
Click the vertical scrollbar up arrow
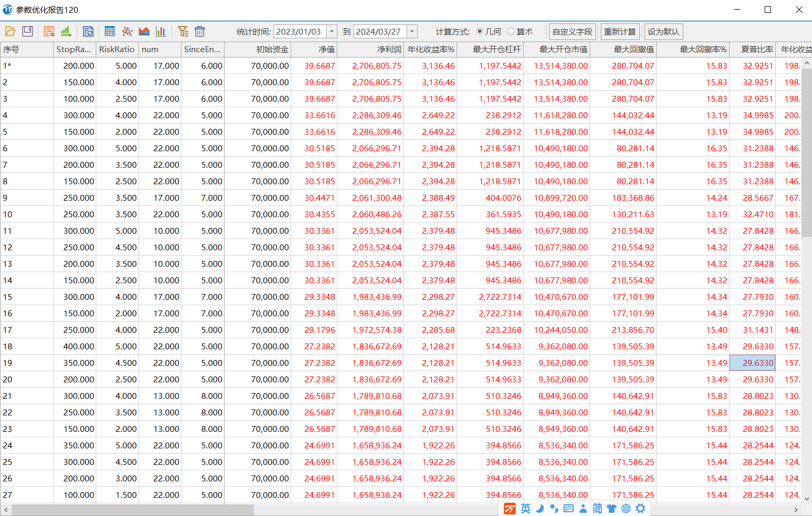click(807, 62)
